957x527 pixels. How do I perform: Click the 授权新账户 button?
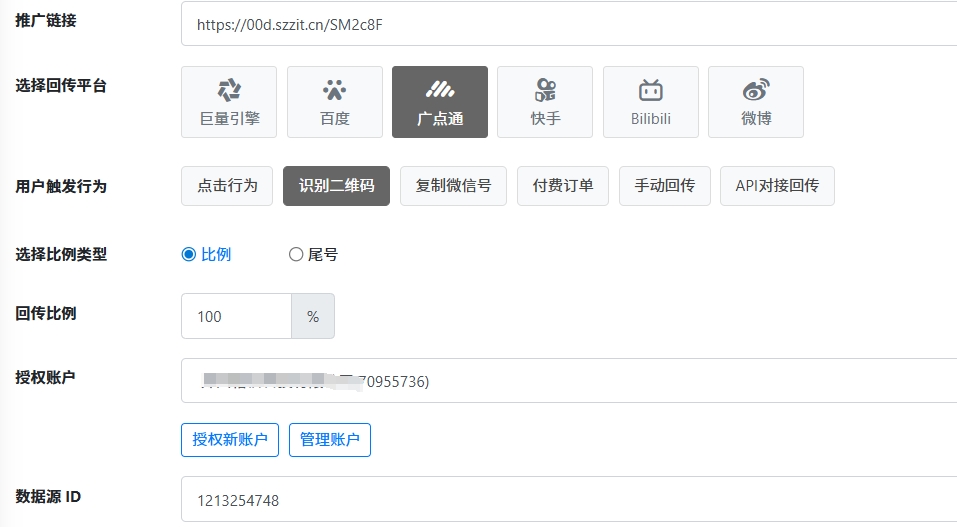[x=230, y=440]
